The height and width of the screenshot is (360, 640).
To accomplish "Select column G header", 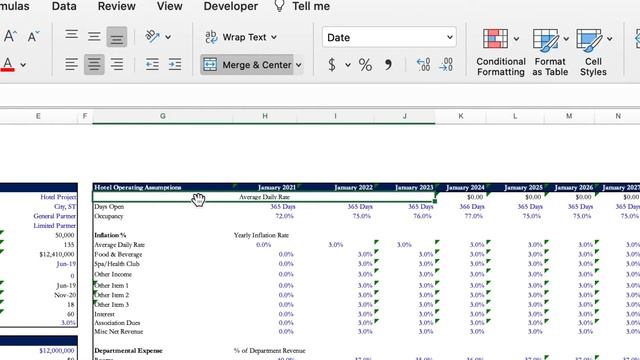I will pos(163,116).
